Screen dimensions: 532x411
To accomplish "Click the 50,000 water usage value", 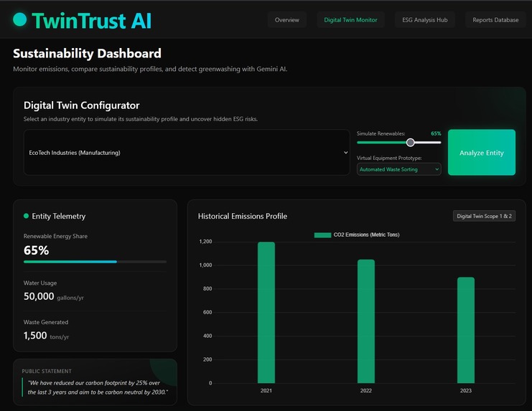I will coord(39,296).
